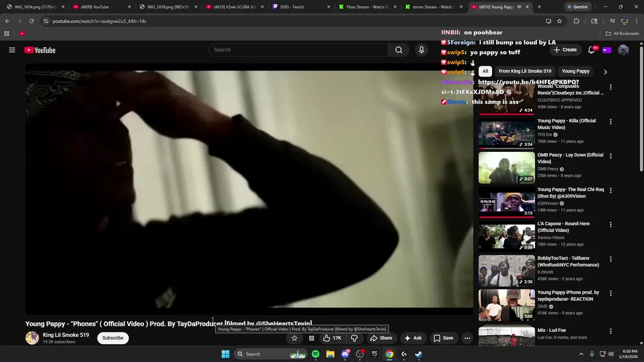The height and width of the screenshot is (362, 644).
Task: Open options for Young Pappy Killa video
Action: (x=611, y=122)
